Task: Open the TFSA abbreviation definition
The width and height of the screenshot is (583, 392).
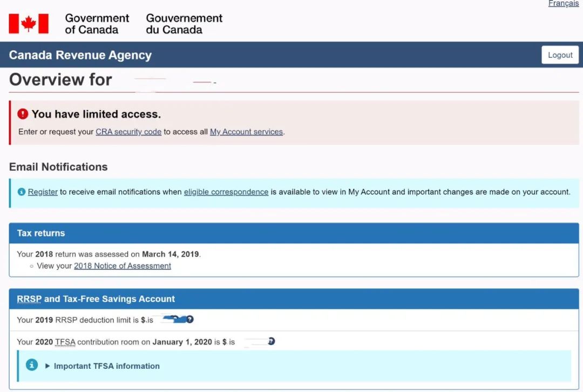Action: 66,341
